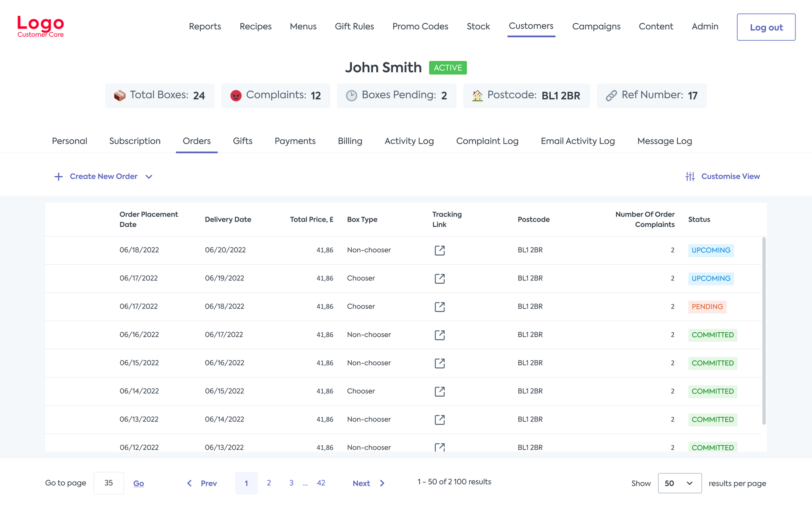
Task: Open the Payments tab
Action: pyautogui.click(x=295, y=141)
